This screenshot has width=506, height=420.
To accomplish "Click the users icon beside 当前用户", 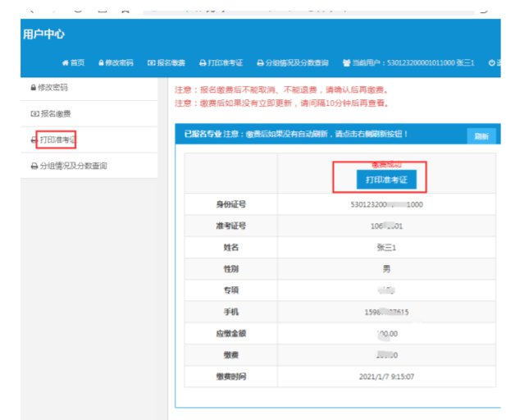I will click(x=346, y=63).
